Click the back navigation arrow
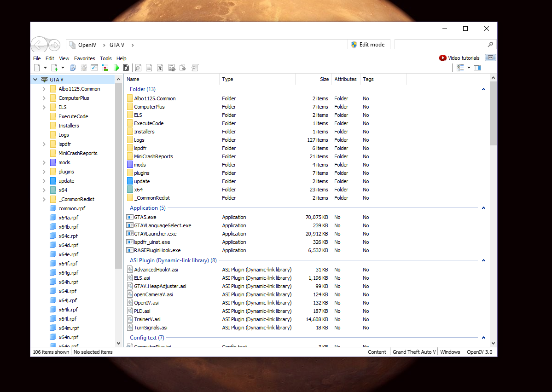 tap(39, 45)
